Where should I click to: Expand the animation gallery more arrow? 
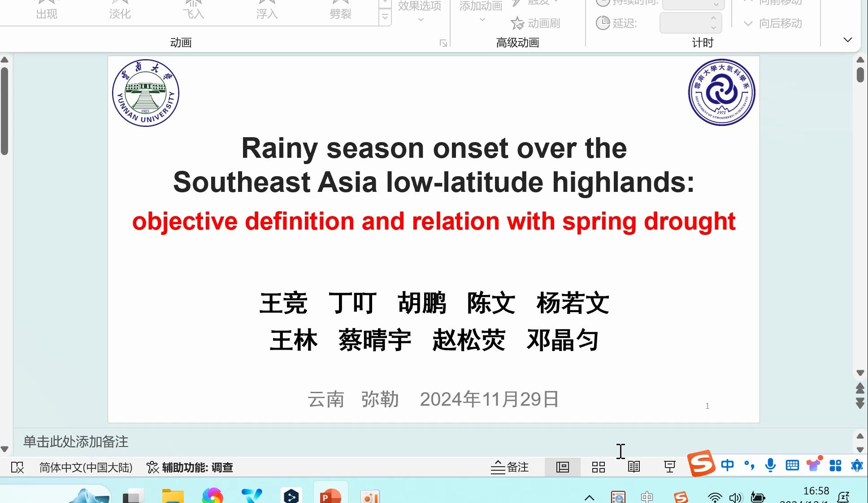(385, 17)
